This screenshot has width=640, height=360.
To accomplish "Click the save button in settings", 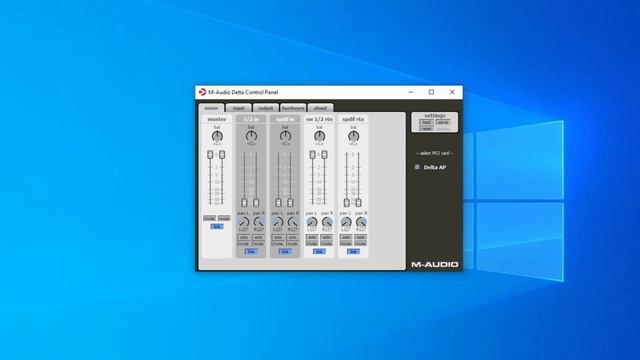I will pyautogui.click(x=443, y=122).
